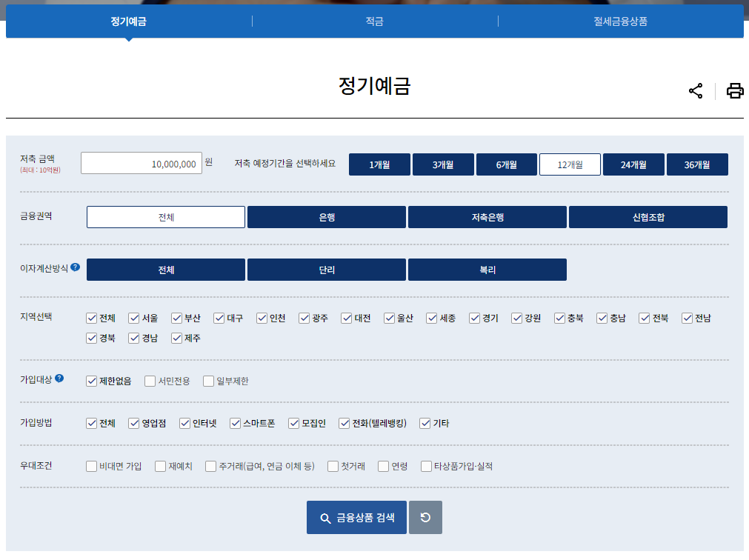The height and width of the screenshot is (560, 749).
Task: Toggle 전체 checkbox in 지역선택
Action: [91, 319]
